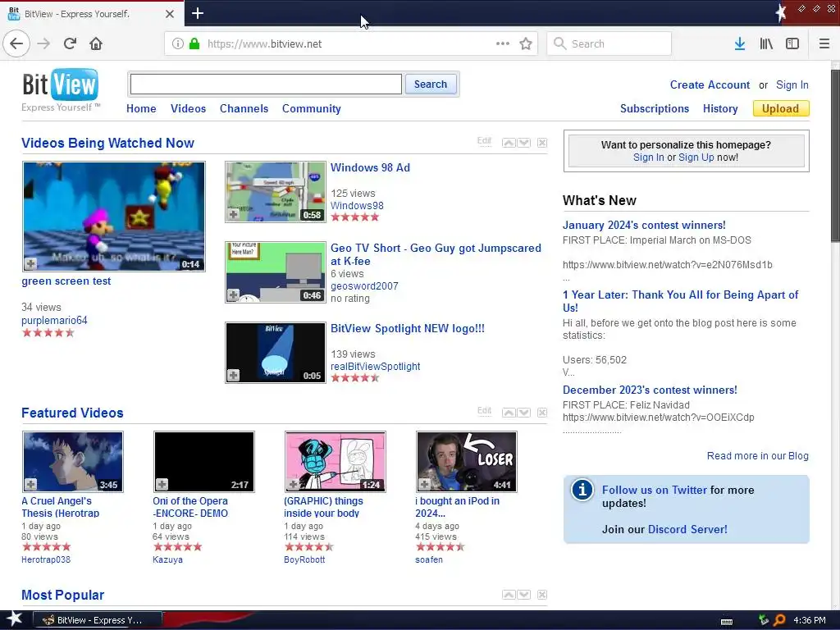
Task: Add green screen test to queue
Action: pos(30,263)
